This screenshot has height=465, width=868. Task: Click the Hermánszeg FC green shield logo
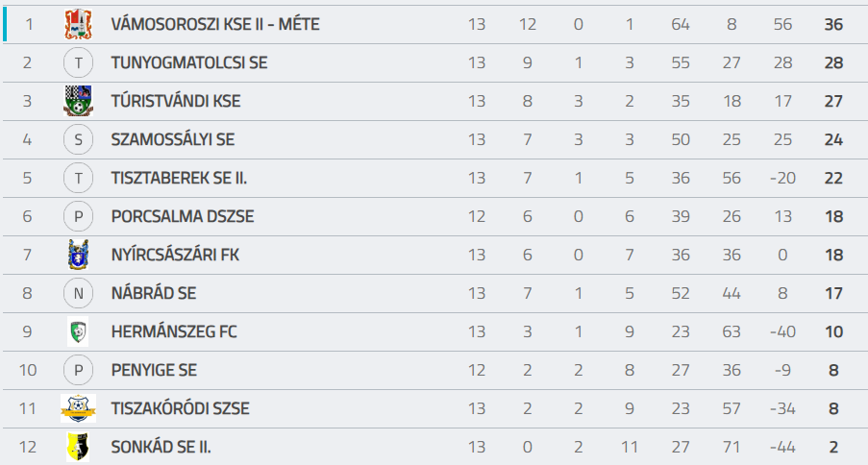pos(78,331)
